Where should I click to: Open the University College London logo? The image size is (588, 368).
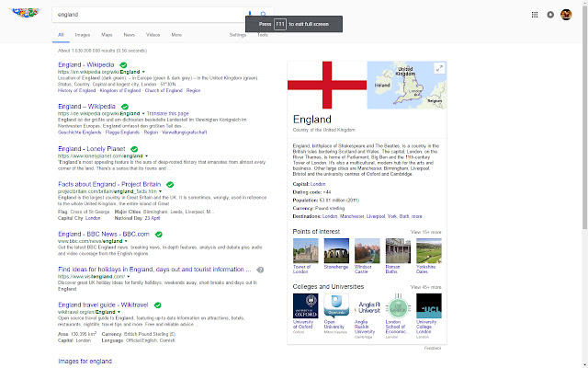point(429,305)
